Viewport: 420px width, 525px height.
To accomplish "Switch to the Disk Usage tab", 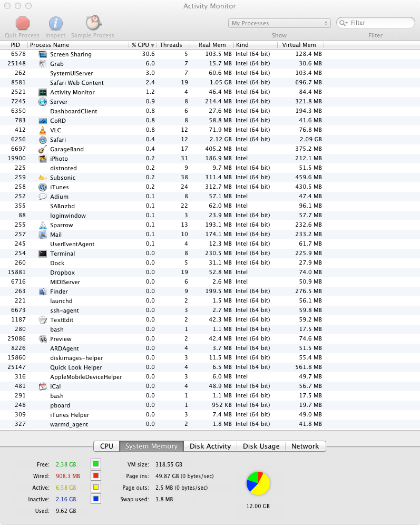I will click(x=261, y=446).
